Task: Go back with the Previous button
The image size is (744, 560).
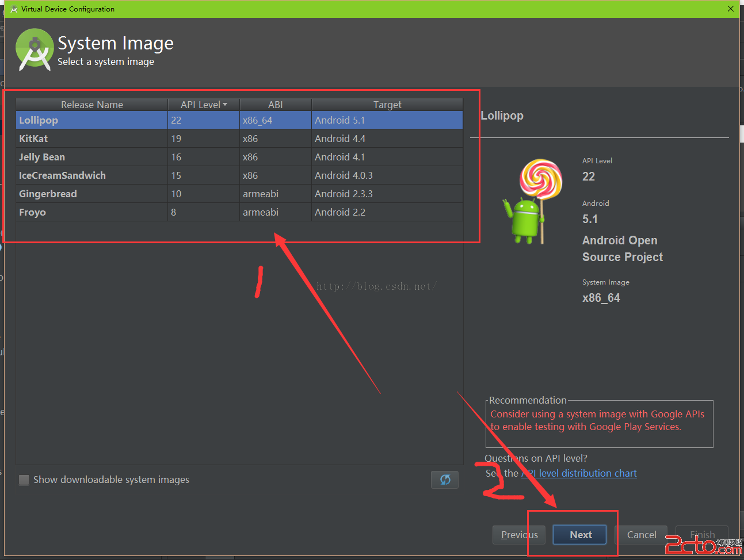Action: tap(519, 535)
